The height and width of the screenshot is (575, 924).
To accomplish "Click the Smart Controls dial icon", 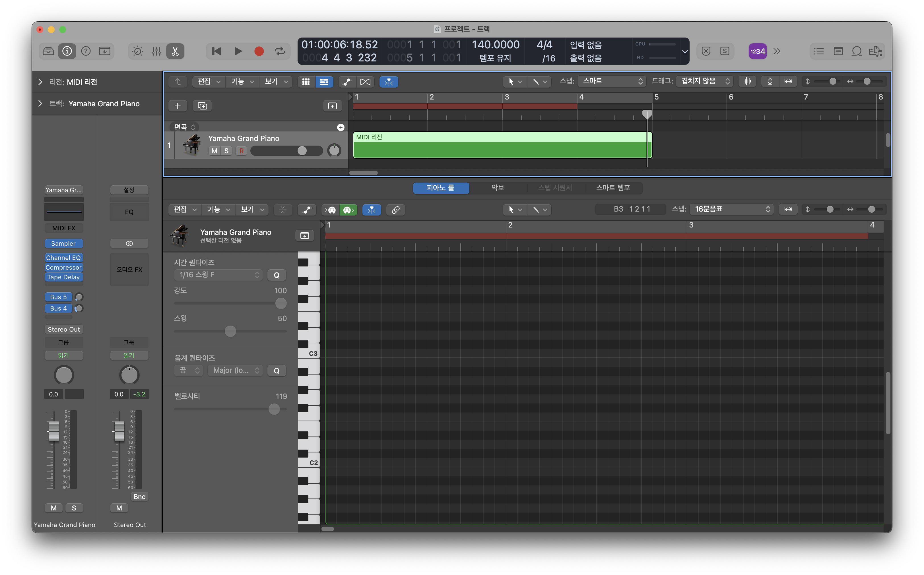I will 137,51.
